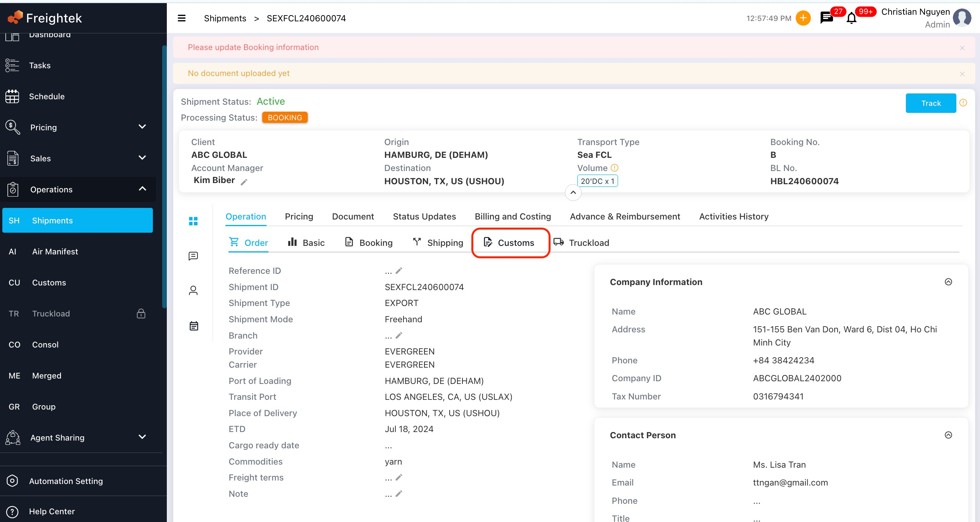
Task: Click Shipments breadcrumb link
Action: (225, 18)
